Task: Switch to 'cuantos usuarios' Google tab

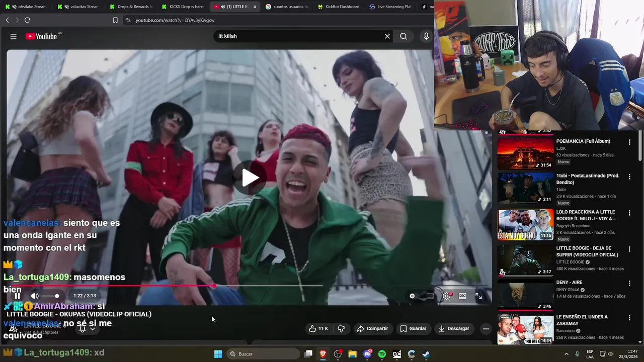Action: click(x=287, y=7)
